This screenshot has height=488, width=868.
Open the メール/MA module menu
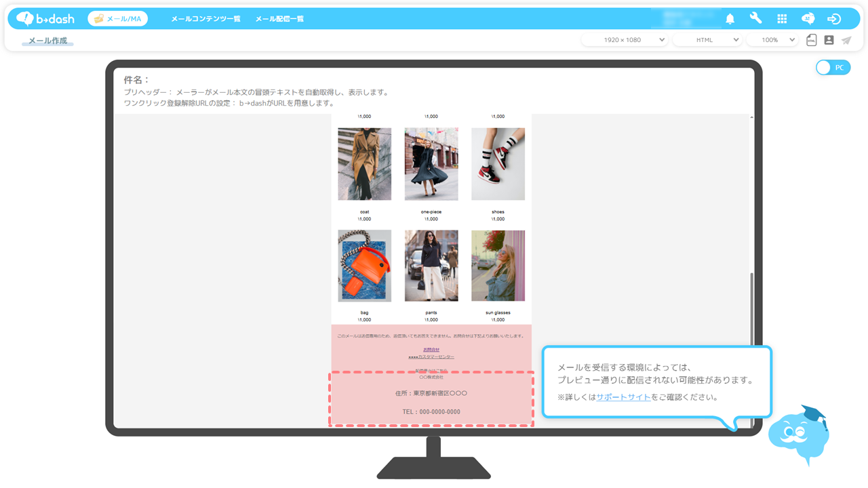118,19
